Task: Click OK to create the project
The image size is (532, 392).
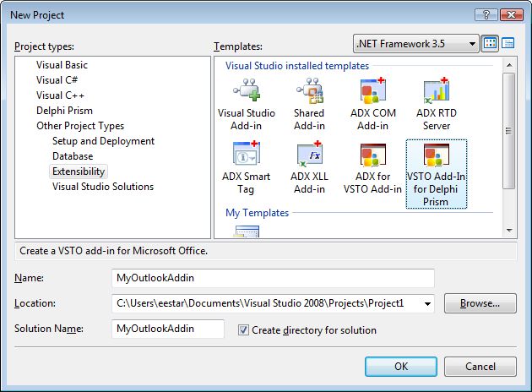Action: (x=401, y=367)
